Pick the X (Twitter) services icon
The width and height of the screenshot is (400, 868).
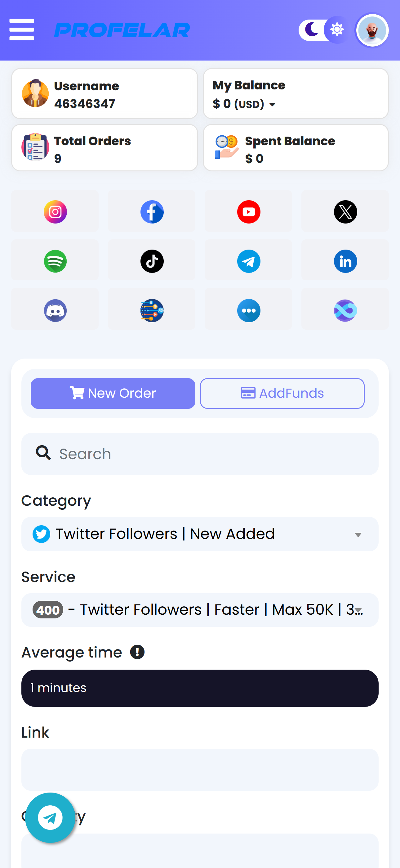(345, 212)
